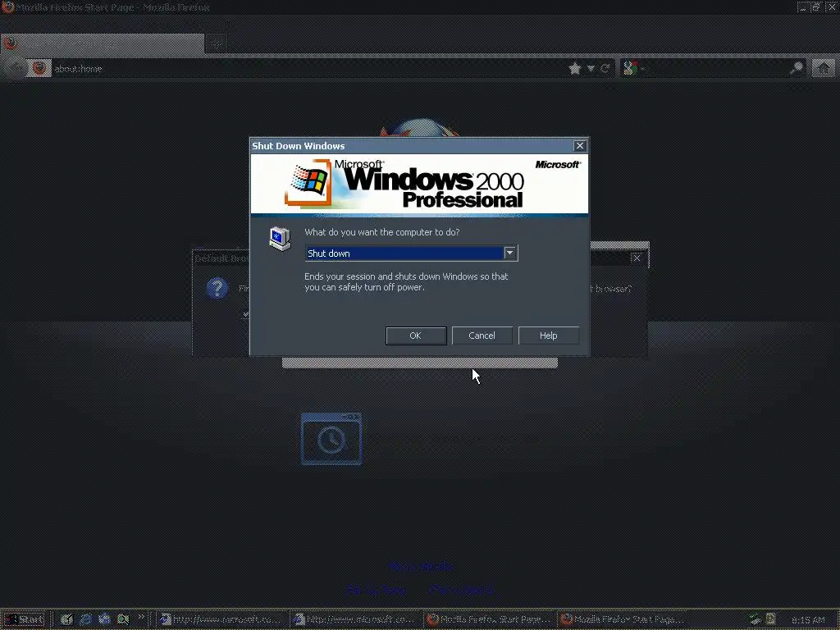Click the Start button on the taskbar
840x630 pixels.
pos(24,619)
